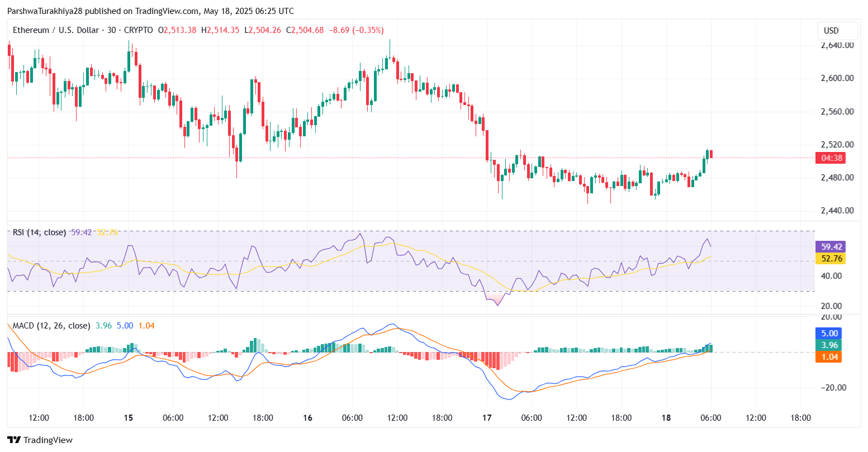Open the USD currency selector

pos(831,31)
